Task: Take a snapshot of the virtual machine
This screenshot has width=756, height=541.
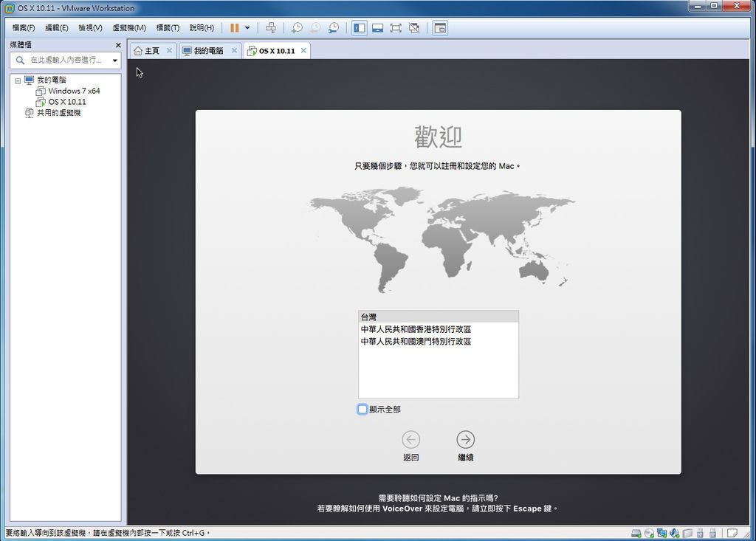Action: click(x=297, y=28)
